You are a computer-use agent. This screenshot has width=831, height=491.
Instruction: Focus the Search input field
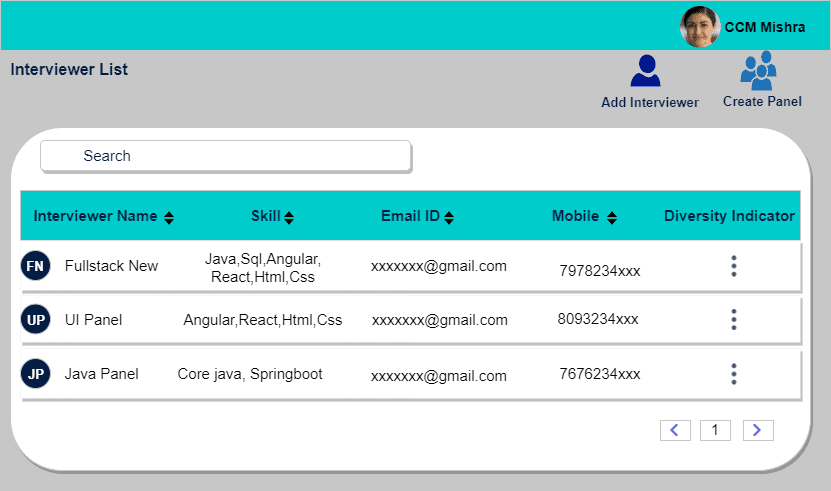[x=226, y=156]
